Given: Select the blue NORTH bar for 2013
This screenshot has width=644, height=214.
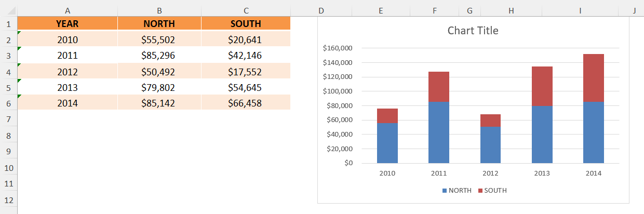Looking at the screenshot, I should tap(542, 135).
